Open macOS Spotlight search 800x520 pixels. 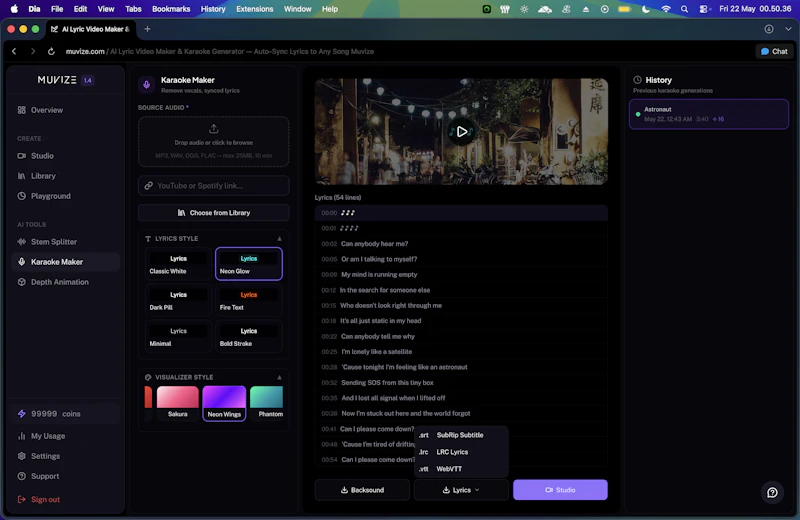click(684, 9)
